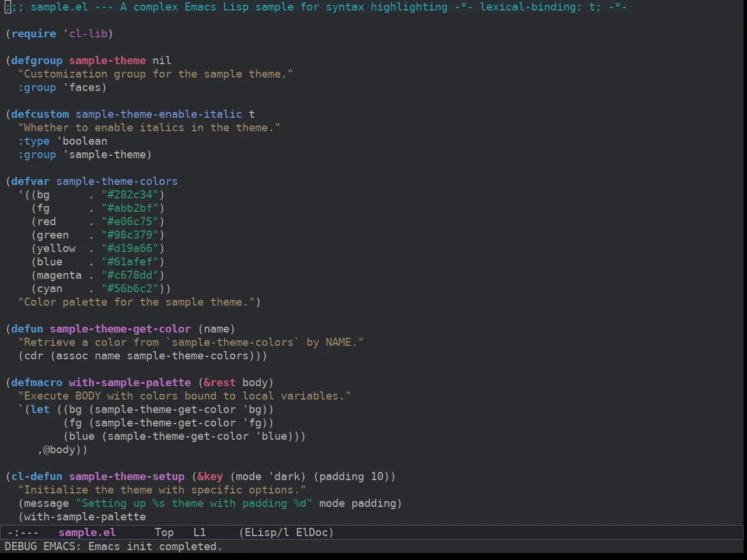Screen dimensions: 747x560
Task: Click the 'defcustom' keyword
Action: [x=40, y=114]
